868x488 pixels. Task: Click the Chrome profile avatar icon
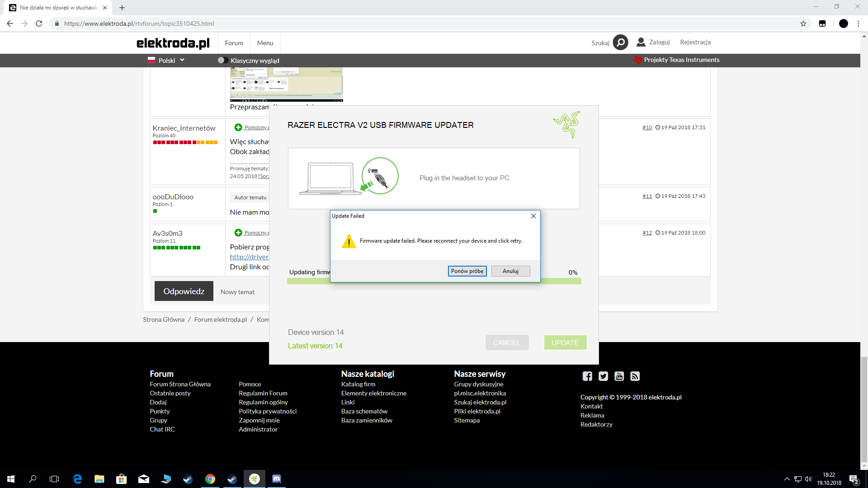[x=844, y=23]
